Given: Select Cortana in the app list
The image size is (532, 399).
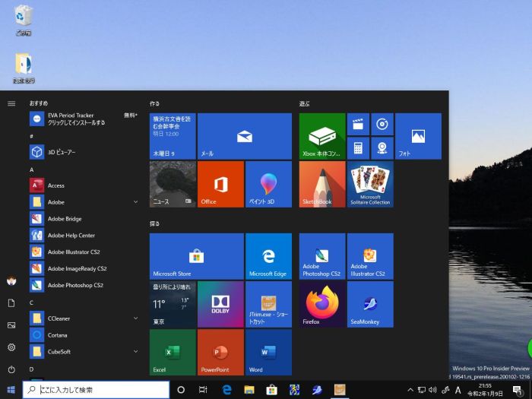Looking at the screenshot, I should pos(57,335).
